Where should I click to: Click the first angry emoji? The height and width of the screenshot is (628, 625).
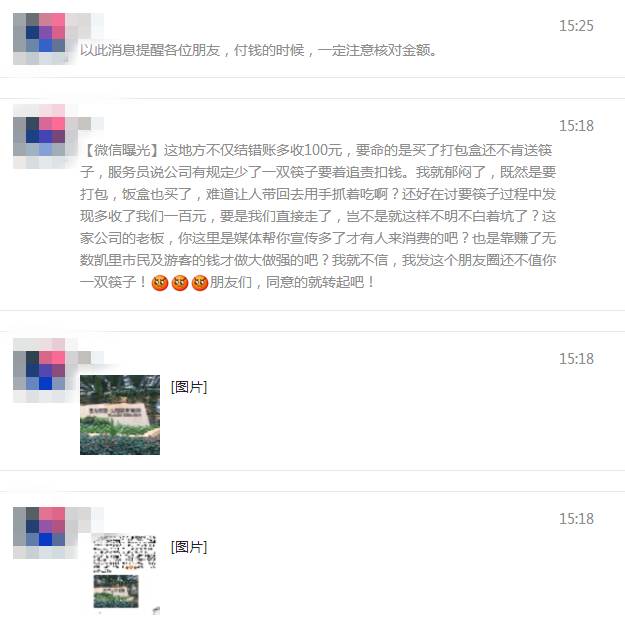click(x=160, y=283)
